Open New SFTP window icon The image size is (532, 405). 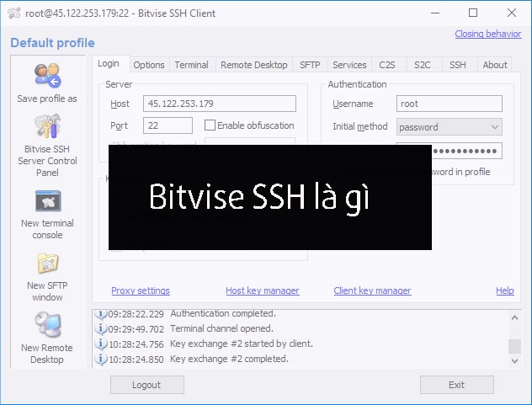pos(47,264)
